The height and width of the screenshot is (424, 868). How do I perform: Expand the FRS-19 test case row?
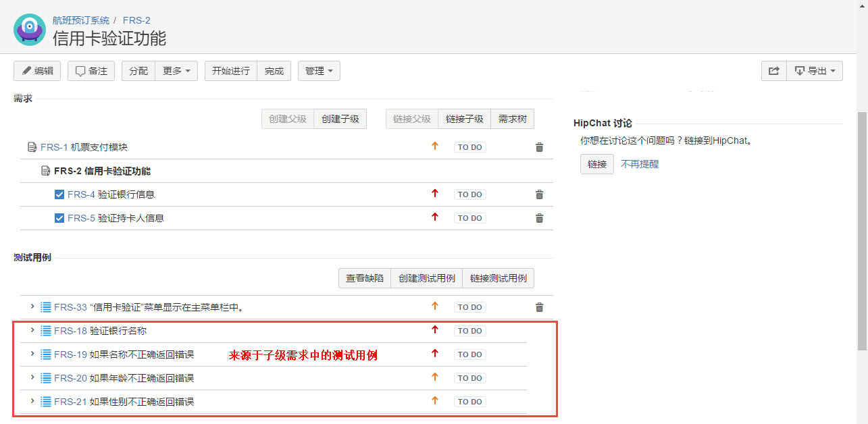(x=32, y=354)
